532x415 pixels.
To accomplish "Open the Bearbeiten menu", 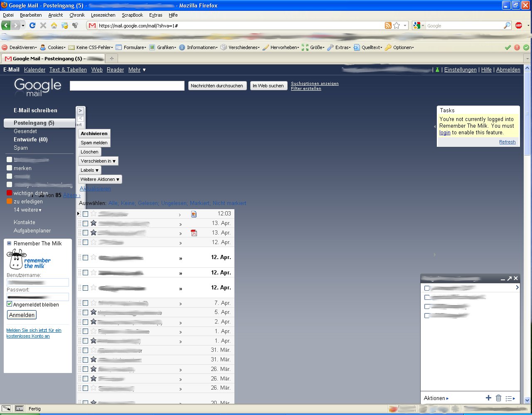I will pos(31,15).
